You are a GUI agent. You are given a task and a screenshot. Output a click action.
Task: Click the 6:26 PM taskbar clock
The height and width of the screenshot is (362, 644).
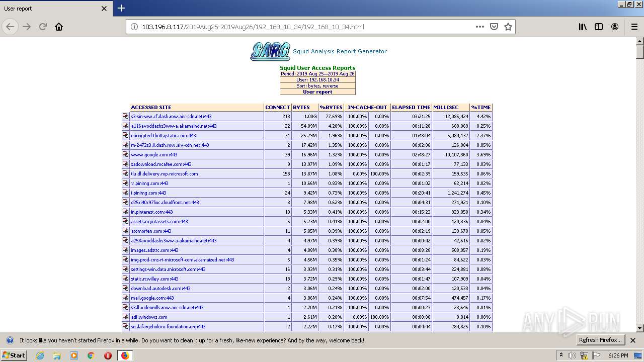coord(618,355)
